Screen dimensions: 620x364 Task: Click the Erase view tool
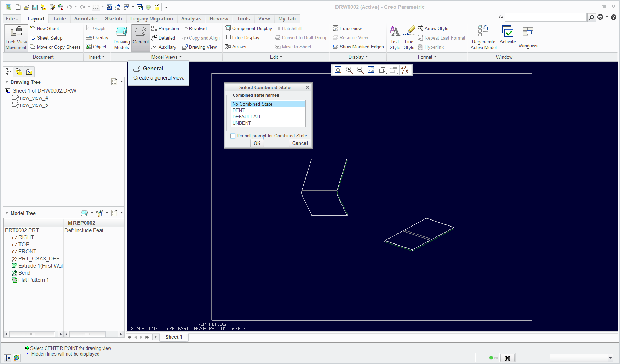tap(347, 28)
